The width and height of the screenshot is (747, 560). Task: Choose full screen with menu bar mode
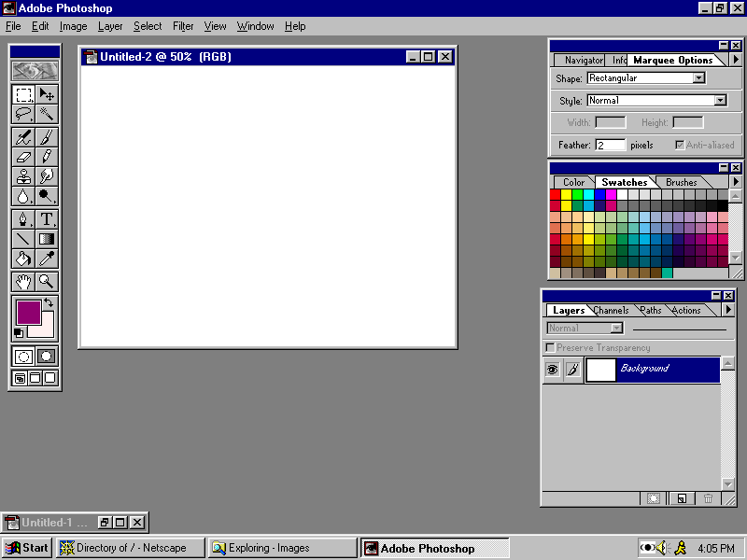click(x=35, y=378)
